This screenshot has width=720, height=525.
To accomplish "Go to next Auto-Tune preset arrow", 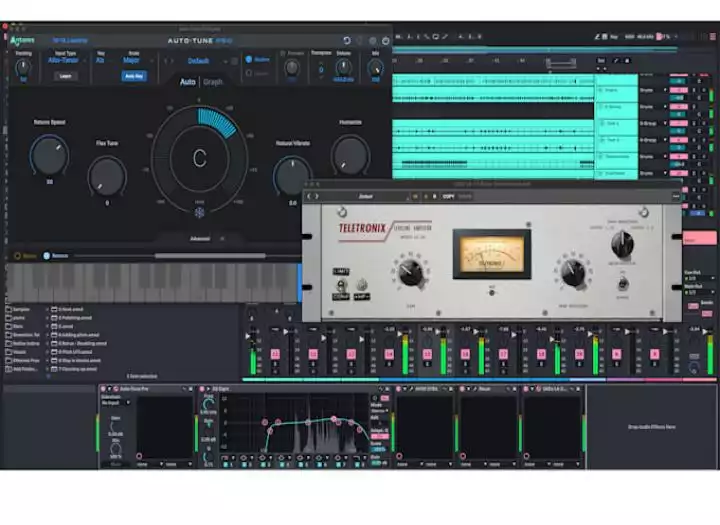I will 172,61.
